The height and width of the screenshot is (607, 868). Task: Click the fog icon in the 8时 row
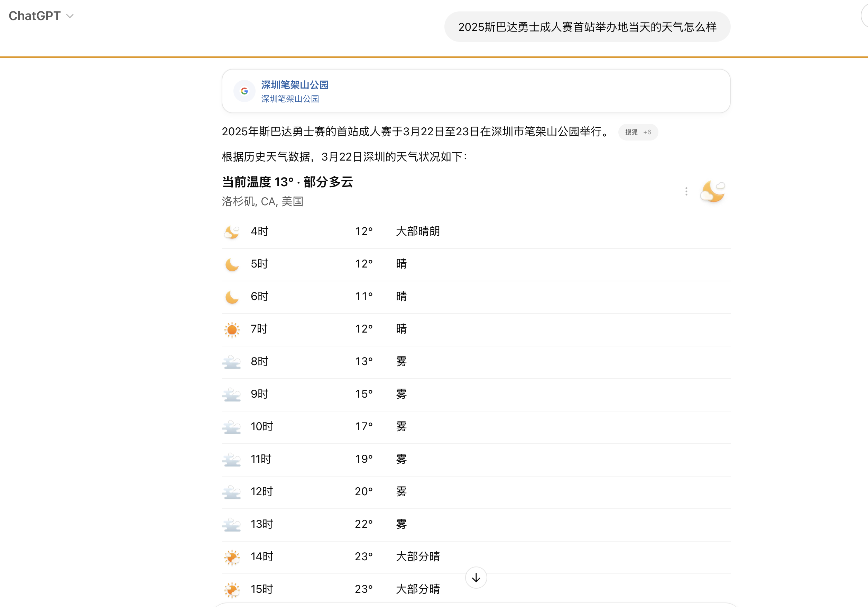(x=231, y=362)
